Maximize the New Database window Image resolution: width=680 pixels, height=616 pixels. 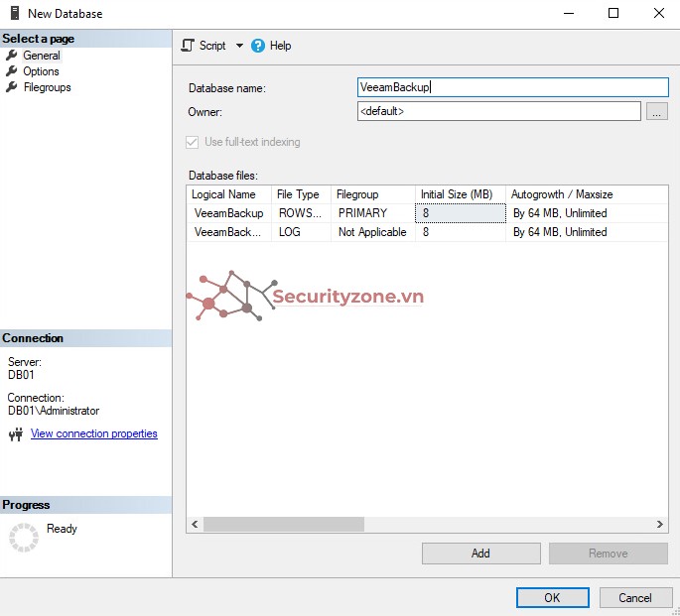click(x=613, y=14)
